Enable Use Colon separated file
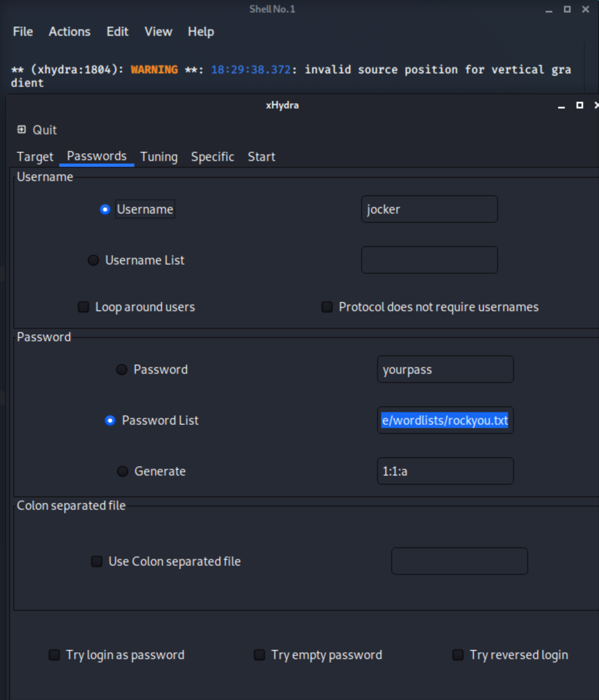The image size is (599, 700). (x=97, y=562)
